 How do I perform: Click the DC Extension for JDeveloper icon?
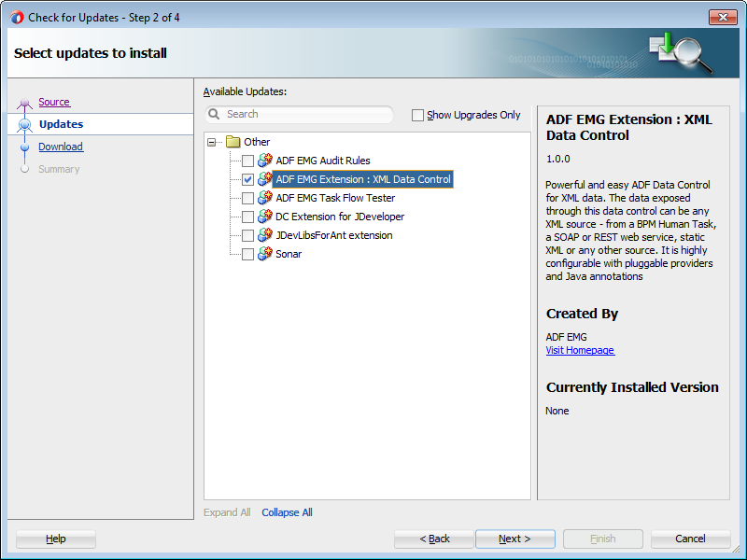tap(265, 217)
